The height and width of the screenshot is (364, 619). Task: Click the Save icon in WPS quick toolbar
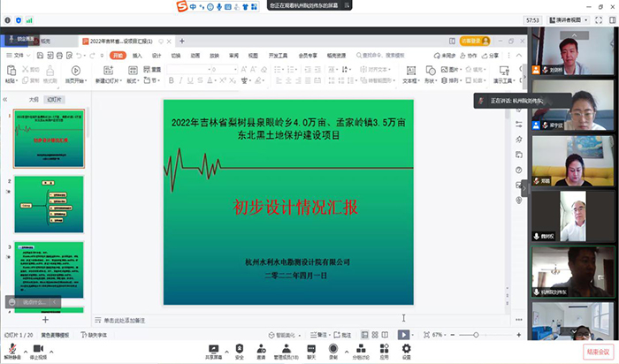[x=40, y=56]
